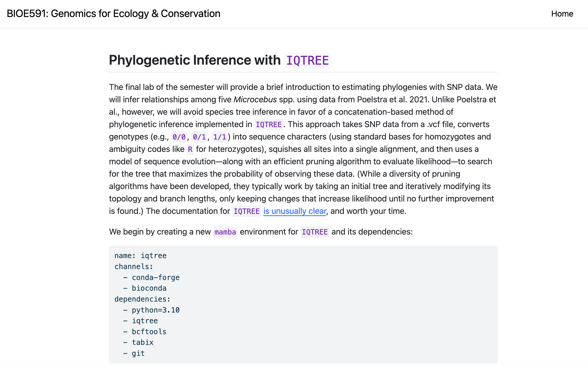Viewport: 588px width, 366px height.
Task: Click the '- tabix' dependency line
Action: pyautogui.click(x=138, y=342)
